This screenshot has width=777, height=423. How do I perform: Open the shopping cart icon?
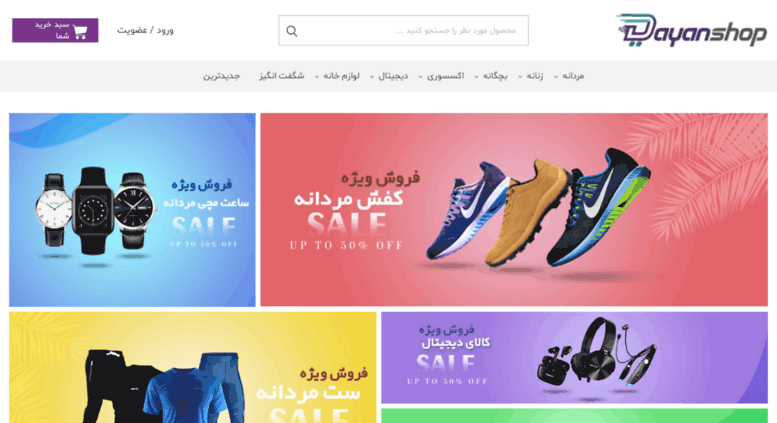[x=80, y=32]
